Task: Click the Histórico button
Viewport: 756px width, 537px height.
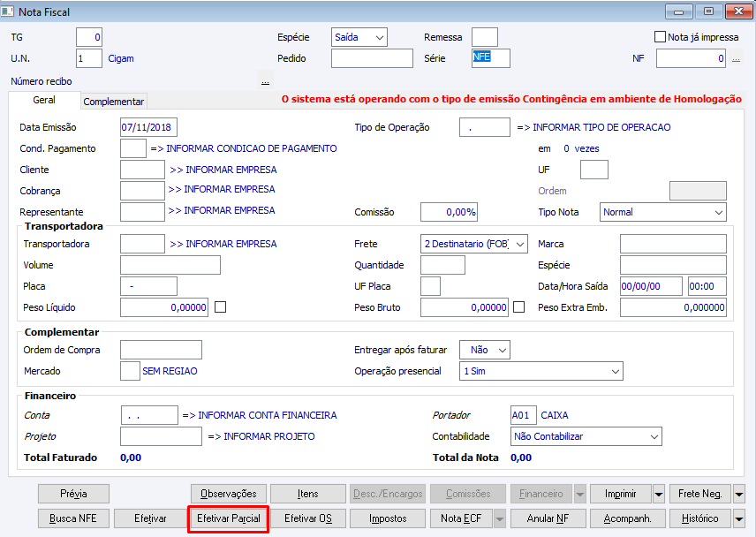Action: tap(700, 518)
